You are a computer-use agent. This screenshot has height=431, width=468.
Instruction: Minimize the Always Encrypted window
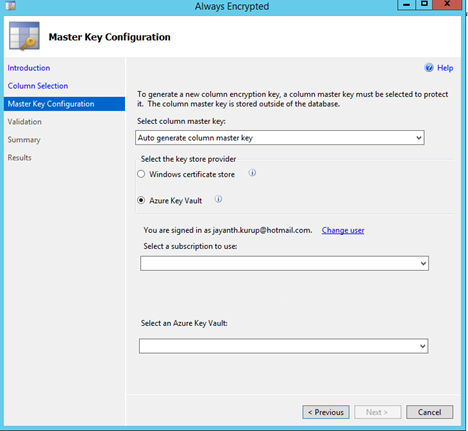point(406,5)
